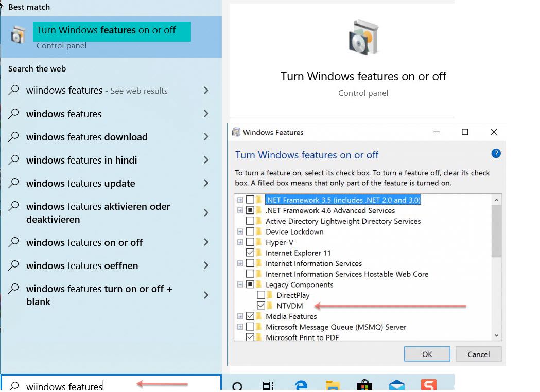This screenshot has height=392, width=540.
Task: Select 'windows features in hindi' suggestion
Action: point(111,159)
